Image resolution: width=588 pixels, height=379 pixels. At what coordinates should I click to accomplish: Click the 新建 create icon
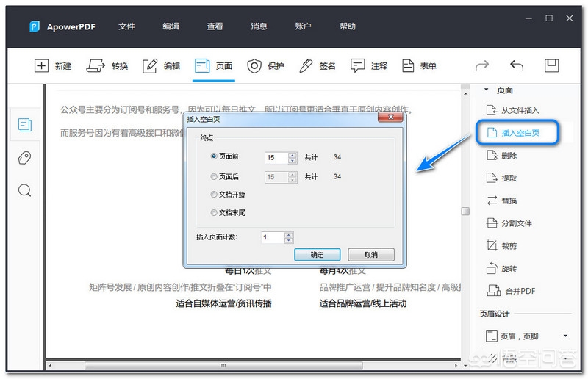pos(41,65)
